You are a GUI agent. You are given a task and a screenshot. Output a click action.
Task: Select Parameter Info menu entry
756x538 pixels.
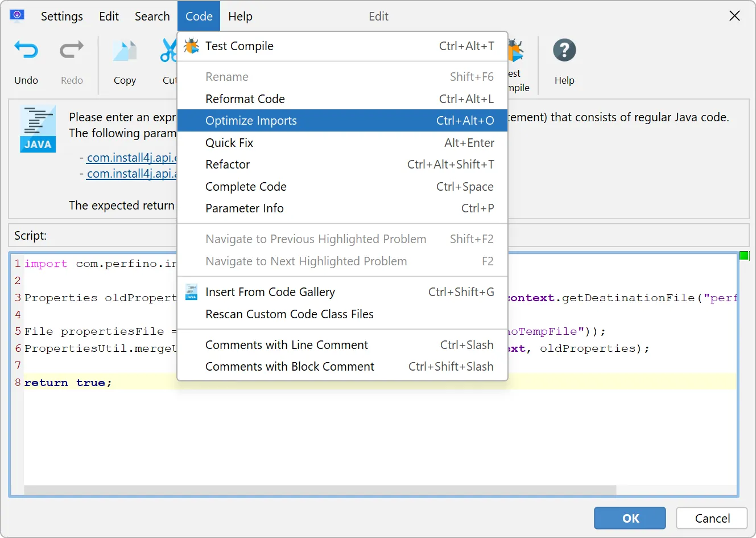point(342,208)
